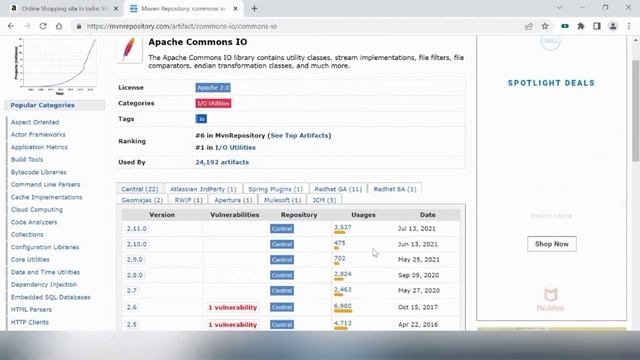
Task: Open Aspect Oriented category
Action: [35, 122]
